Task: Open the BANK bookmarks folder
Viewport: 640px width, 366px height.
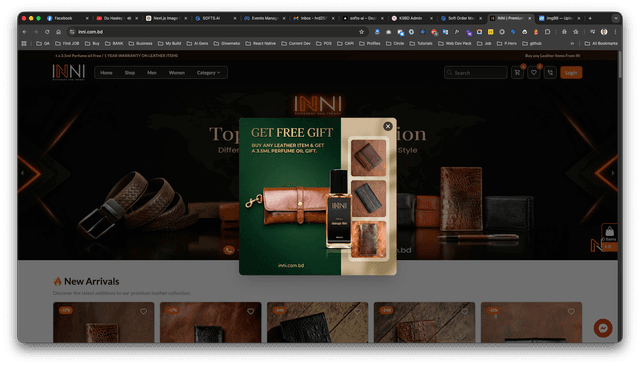Action: click(114, 43)
